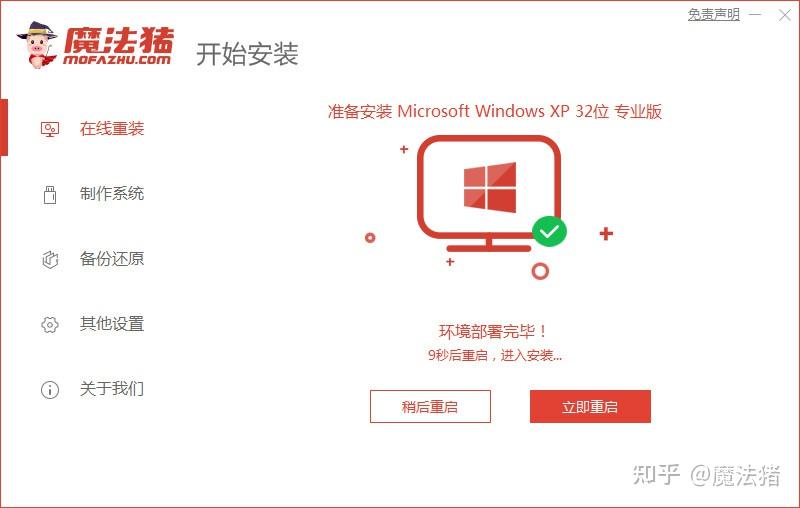Close the 魔法猪 window

click(x=785, y=15)
